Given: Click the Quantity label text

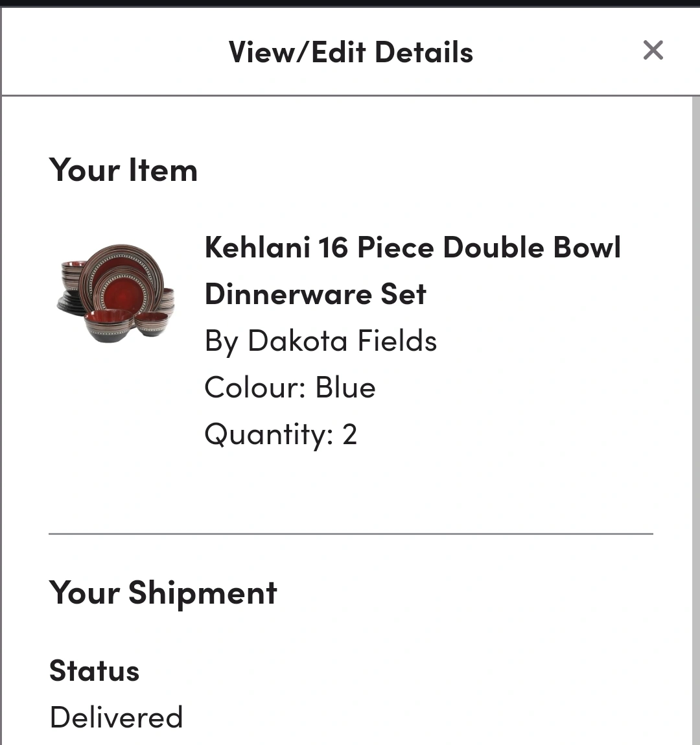Looking at the screenshot, I should pos(269,434).
